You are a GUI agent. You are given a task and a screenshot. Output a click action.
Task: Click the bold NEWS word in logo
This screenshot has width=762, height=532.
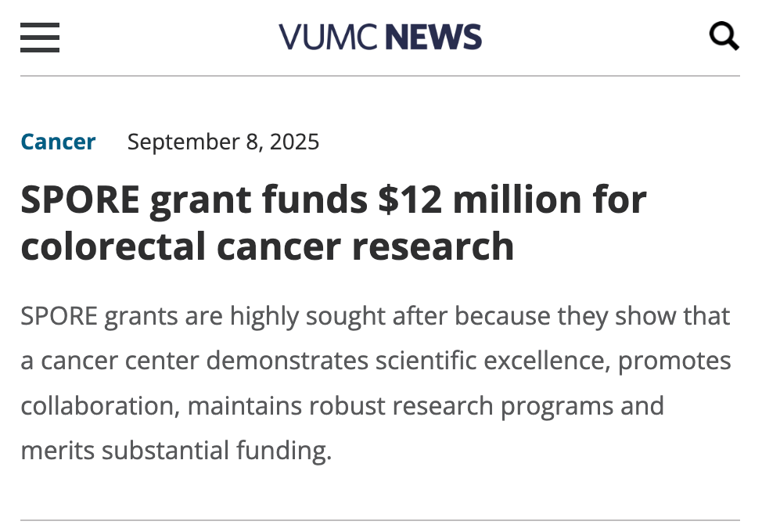click(x=434, y=37)
